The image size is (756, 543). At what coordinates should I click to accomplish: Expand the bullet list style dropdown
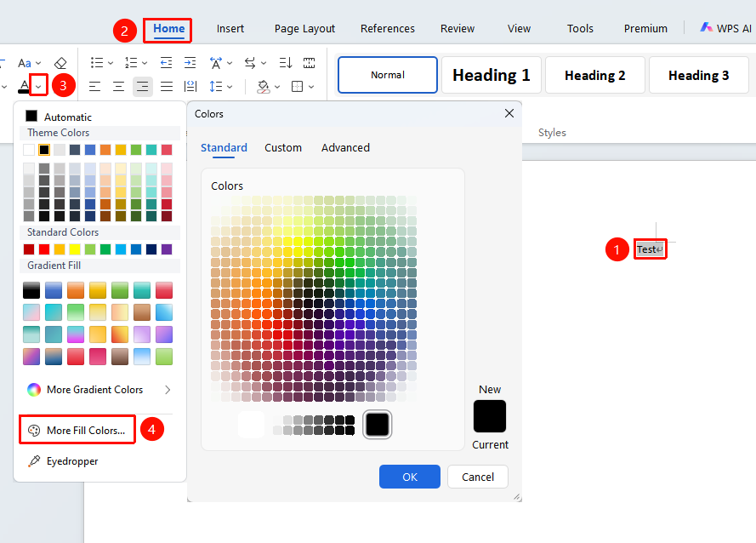tap(111, 63)
